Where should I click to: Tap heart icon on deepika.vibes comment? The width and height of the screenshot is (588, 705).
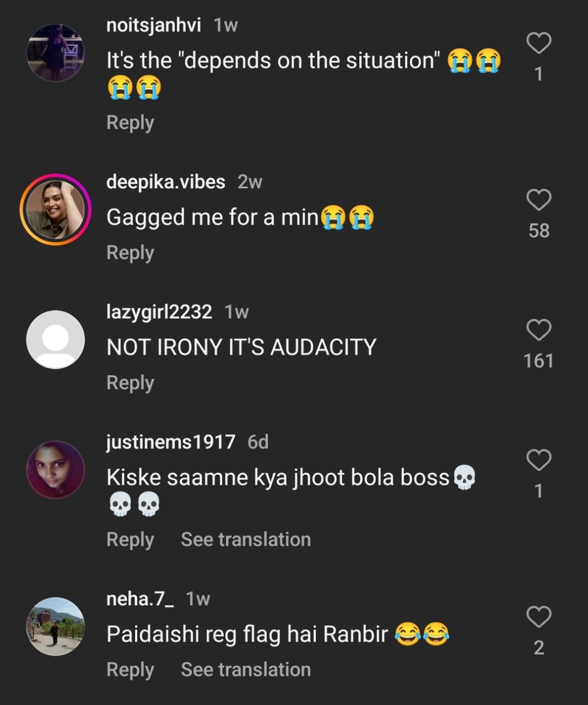pyautogui.click(x=538, y=200)
